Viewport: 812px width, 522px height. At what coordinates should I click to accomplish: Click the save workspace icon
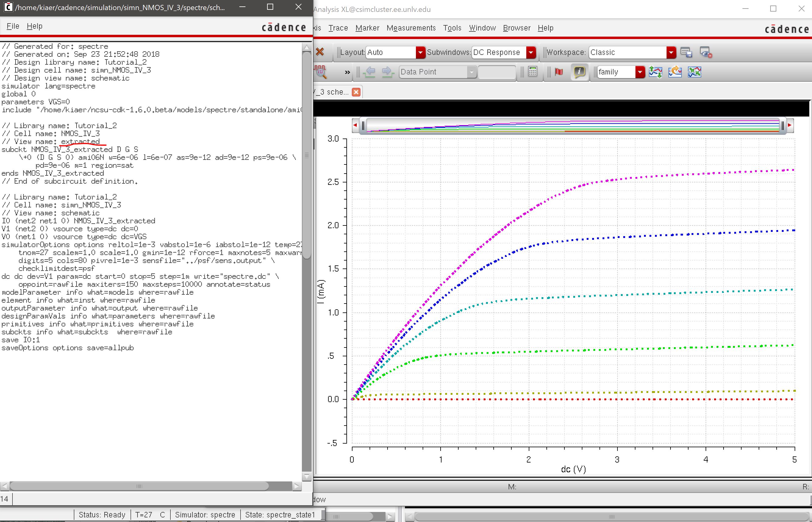686,52
